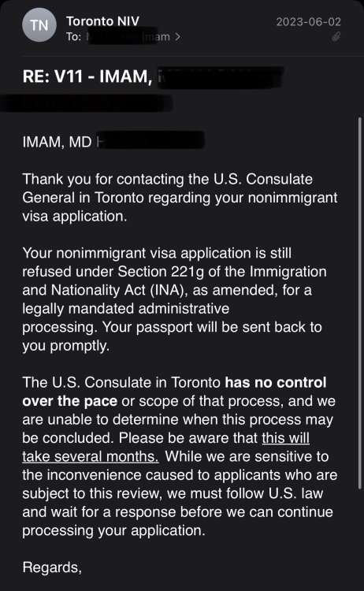
Task: Expand recipient details with the chevron
Action: point(177,37)
